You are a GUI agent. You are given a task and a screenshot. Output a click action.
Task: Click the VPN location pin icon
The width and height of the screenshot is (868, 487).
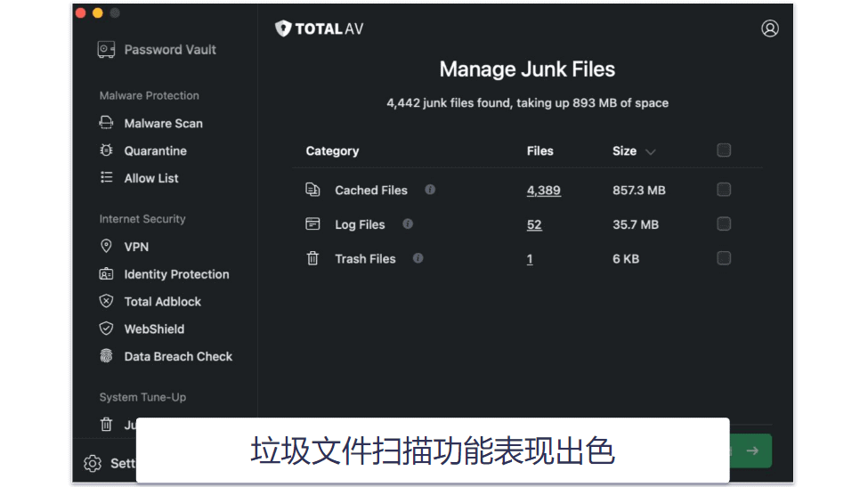coord(106,247)
